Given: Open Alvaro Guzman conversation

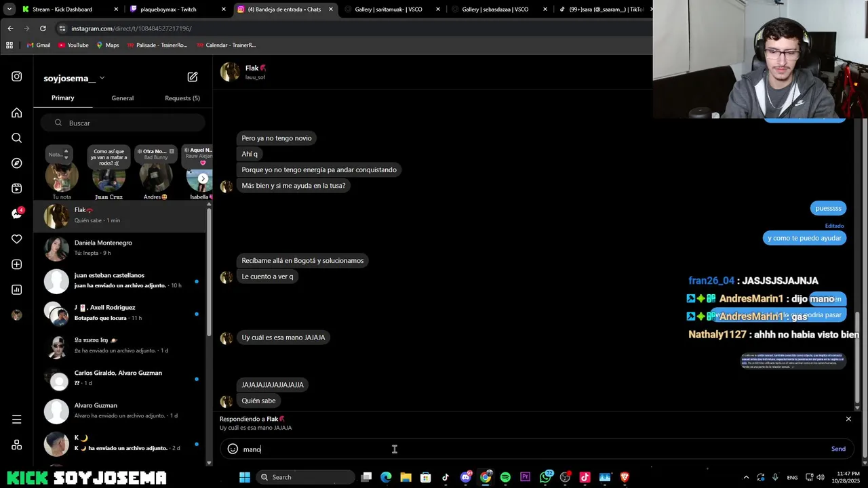Looking at the screenshot, I should click(120, 411).
